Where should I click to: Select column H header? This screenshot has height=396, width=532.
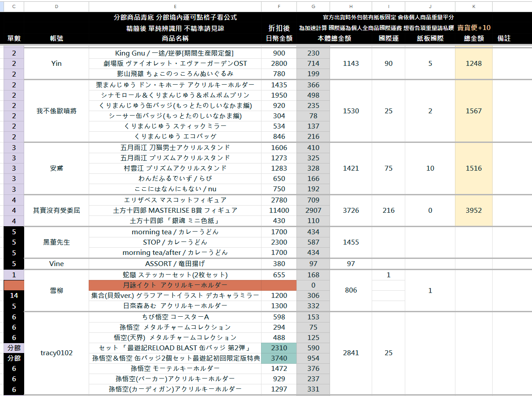click(351, 6)
